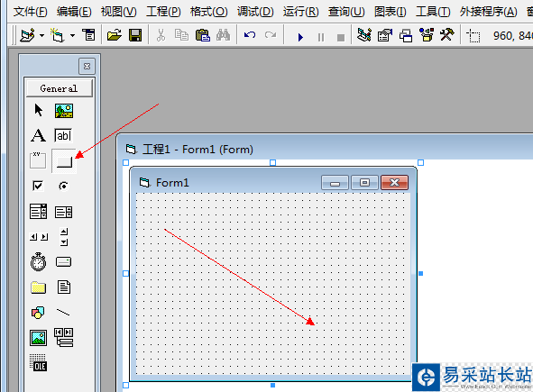Screen dimensions: 533x392
Task: Open the 外接程序(A) menu
Action: pyautogui.click(x=489, y=12)
